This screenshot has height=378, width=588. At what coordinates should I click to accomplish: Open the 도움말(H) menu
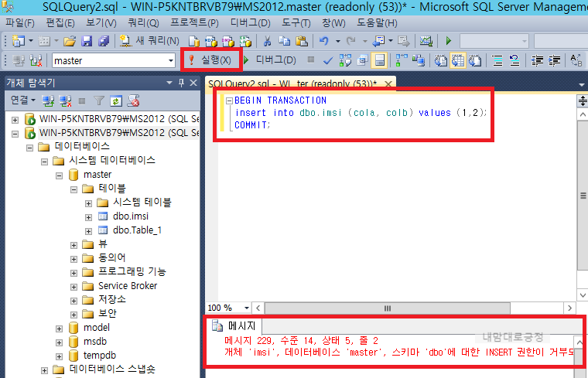click(x=377, y=23)
